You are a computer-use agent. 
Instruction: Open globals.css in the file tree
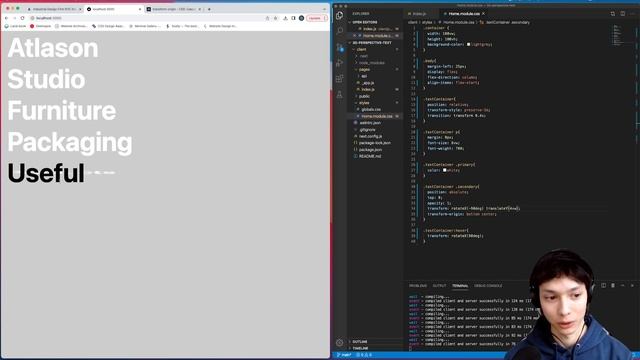coord(370,109)
